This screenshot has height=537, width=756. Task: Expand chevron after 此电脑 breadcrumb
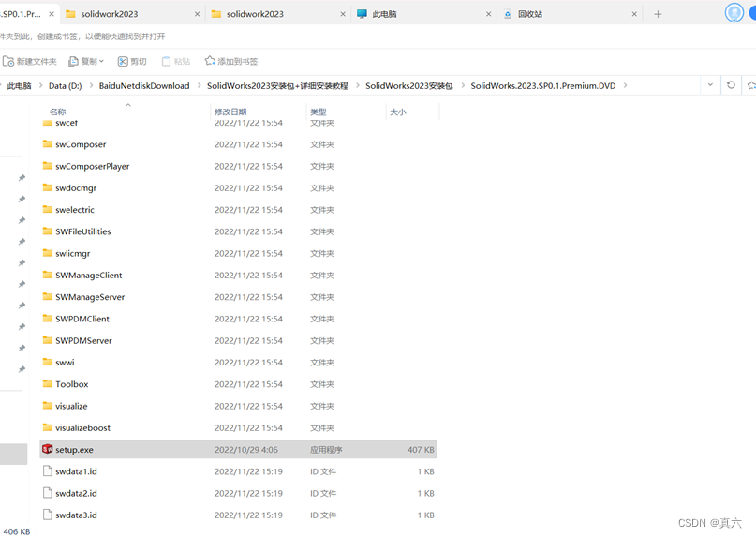click(40, 86)
